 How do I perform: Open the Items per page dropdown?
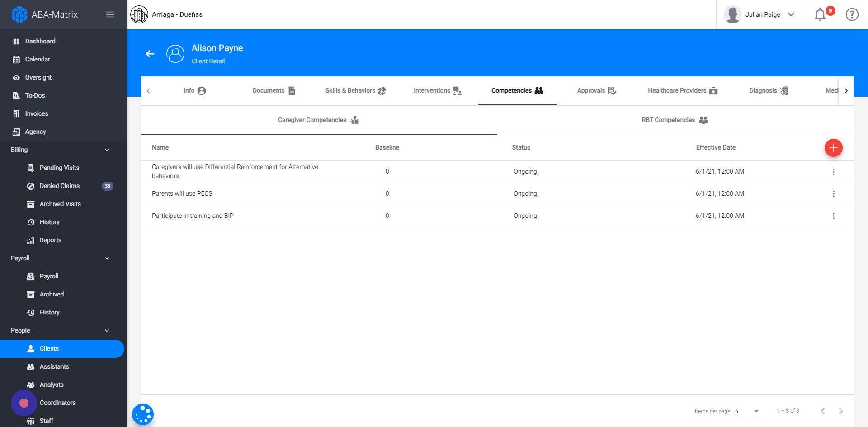pyautogui.click(x=747, y=411)
